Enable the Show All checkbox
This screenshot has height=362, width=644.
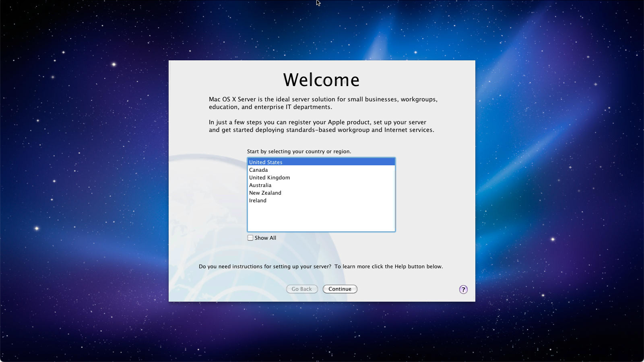[x=250, y=238]
